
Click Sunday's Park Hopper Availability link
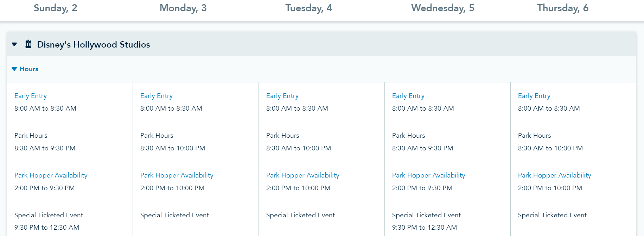click(51, 175)
